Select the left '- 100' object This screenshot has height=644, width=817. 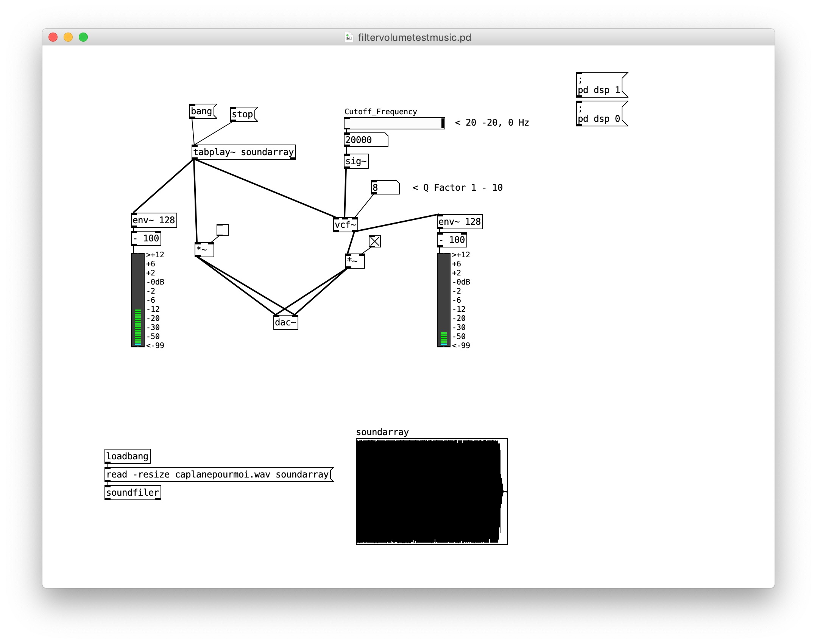tap(146, 238)
